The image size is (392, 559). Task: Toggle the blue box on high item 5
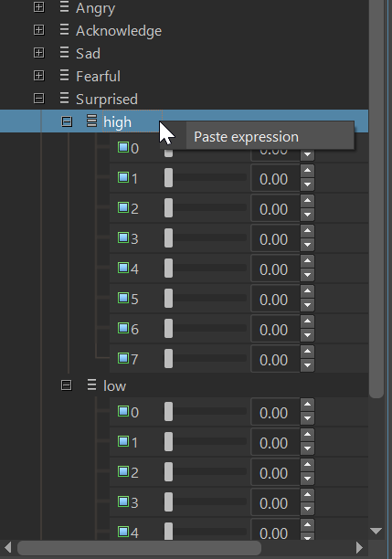coord(123,298)
